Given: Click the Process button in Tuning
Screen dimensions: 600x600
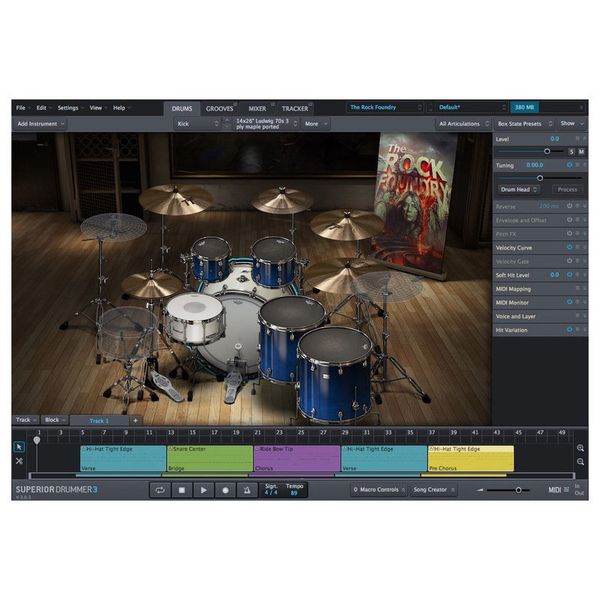Looking at the screenshot, I should pyautogui.click(x=567, y=189).
